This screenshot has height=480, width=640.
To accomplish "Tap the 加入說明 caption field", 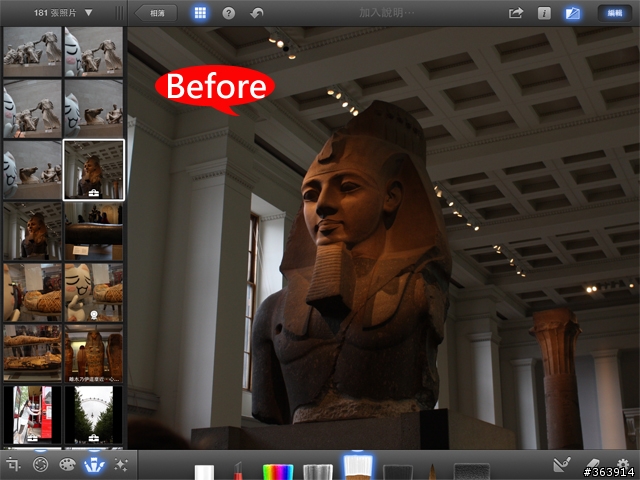I will (387, 13).
